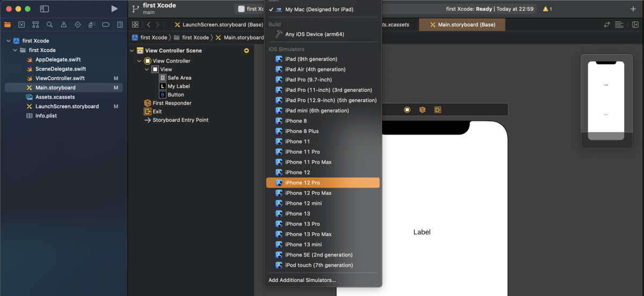The height and width of the screenshot is (296, 644).
Task: Collapse the first Xcode project root
Action: (9, 41)
